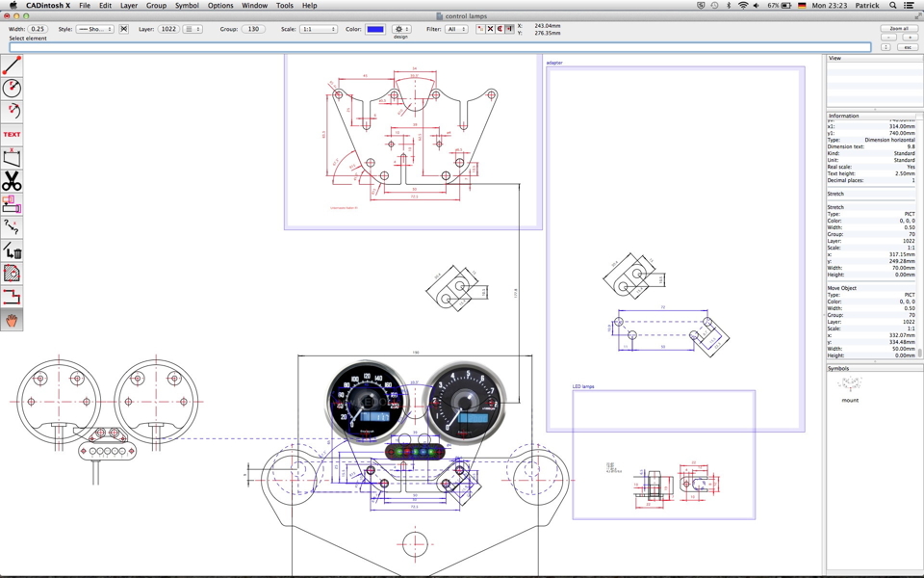924x578 pixels.
Task: Toggle the endpoint snap icon
Action: [x=480, y=29]
